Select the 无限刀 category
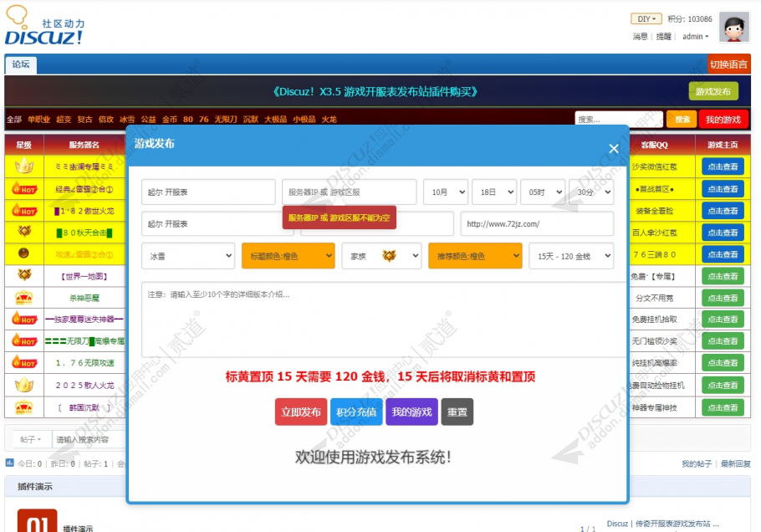The height and width of the screenshot is (532, 761). coord(226,120)
